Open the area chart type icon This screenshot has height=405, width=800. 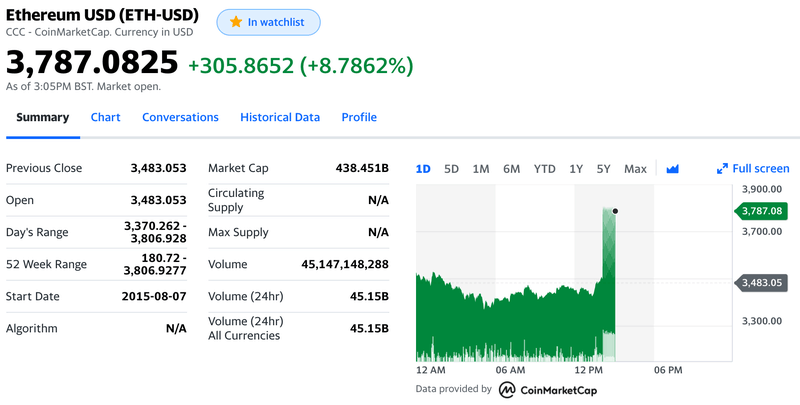coord(673,169)
